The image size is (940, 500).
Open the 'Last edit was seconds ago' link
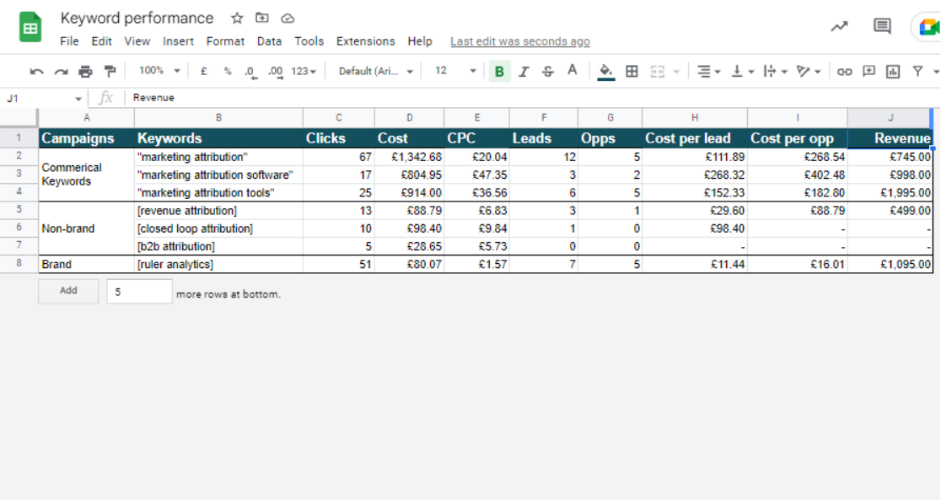pyautogui.click(x=519, y=41)
